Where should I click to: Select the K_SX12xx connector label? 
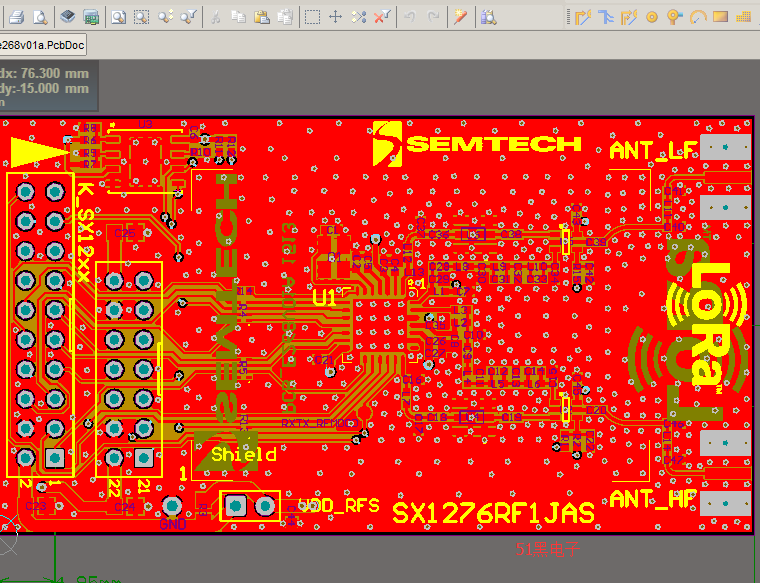(84, 232)
